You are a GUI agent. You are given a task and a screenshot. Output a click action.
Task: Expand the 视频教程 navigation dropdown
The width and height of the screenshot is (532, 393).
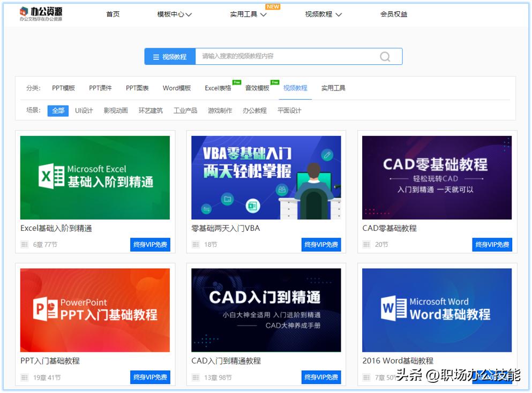[323, 14]
